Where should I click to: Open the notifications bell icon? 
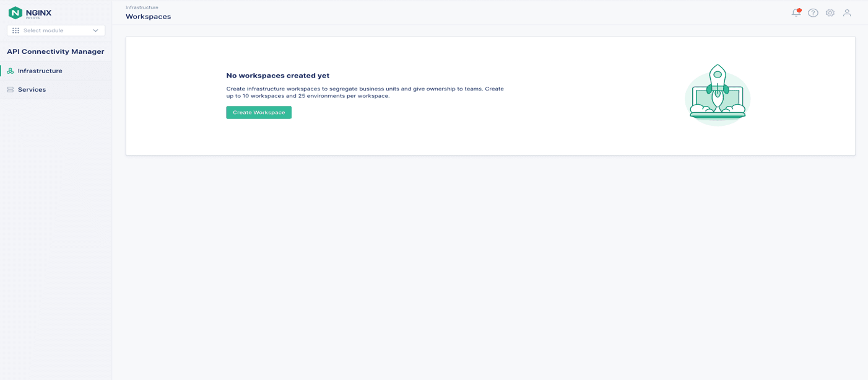[x=796, y=13]
